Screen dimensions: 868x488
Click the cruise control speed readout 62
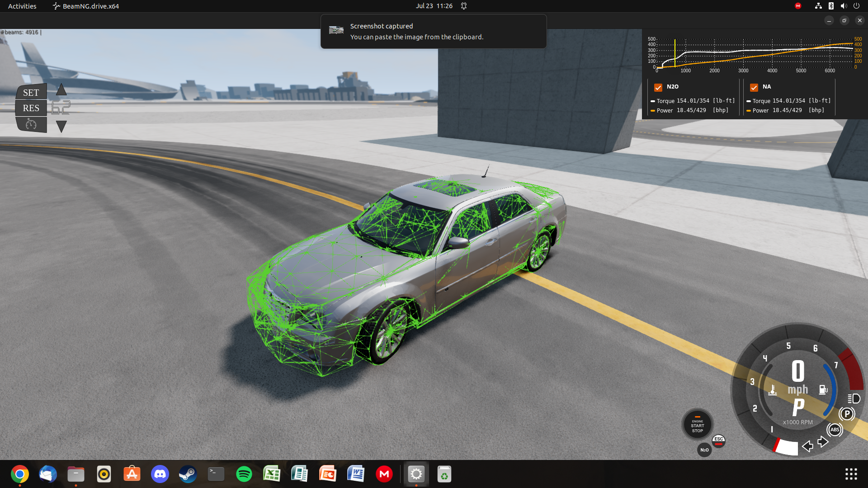[x=61, y=108]
